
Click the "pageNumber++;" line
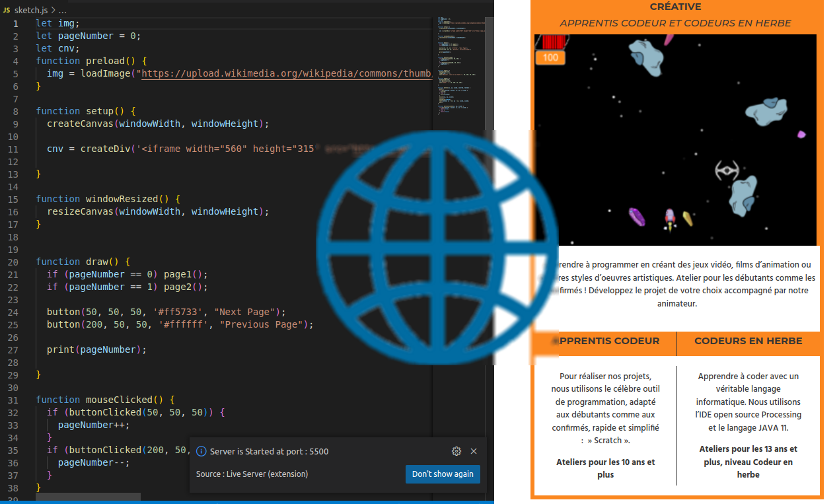94,425
